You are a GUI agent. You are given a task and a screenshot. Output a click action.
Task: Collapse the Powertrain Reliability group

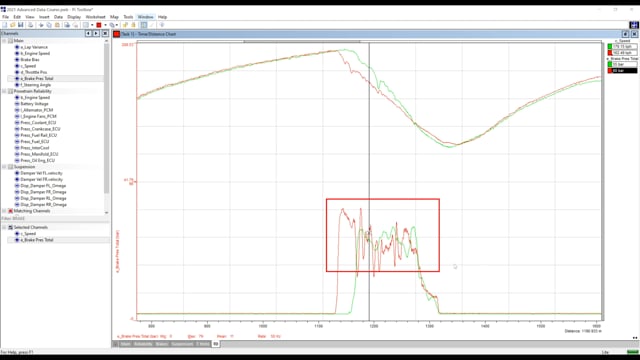(4, 91)
